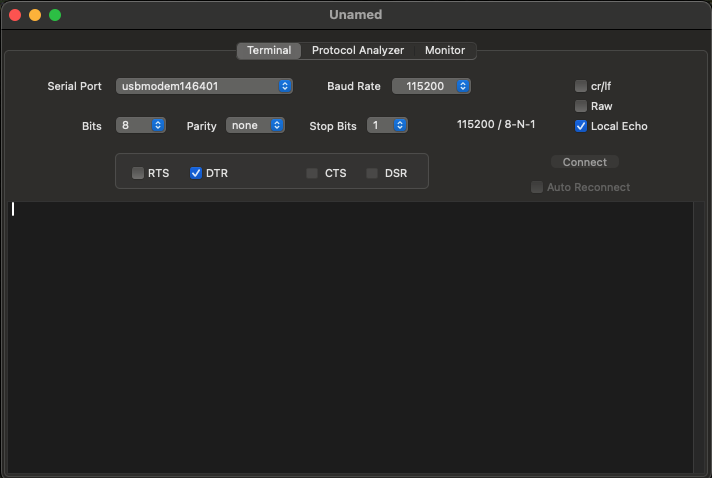Screen dimensions: 712x478
Task: Click the Connect button
Action: (x=584, y=162)
